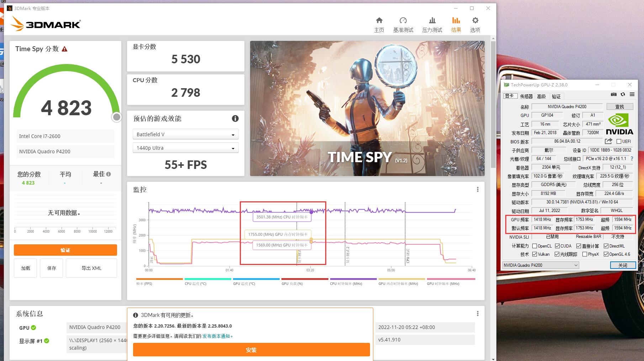644x361 pixels.
Task: Open the NVIDIA Quadro P4200 selector in GPU-Z
Action: coord(540,265)
